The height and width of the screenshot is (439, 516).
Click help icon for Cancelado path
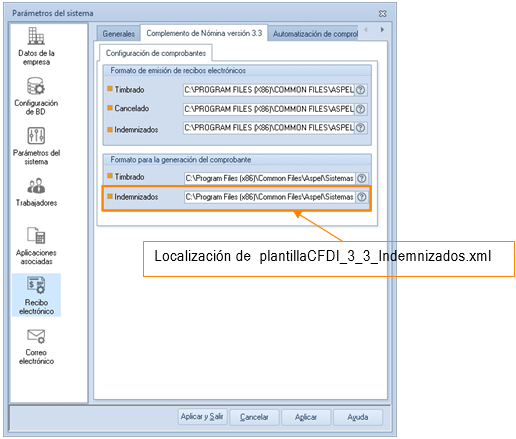360,109
